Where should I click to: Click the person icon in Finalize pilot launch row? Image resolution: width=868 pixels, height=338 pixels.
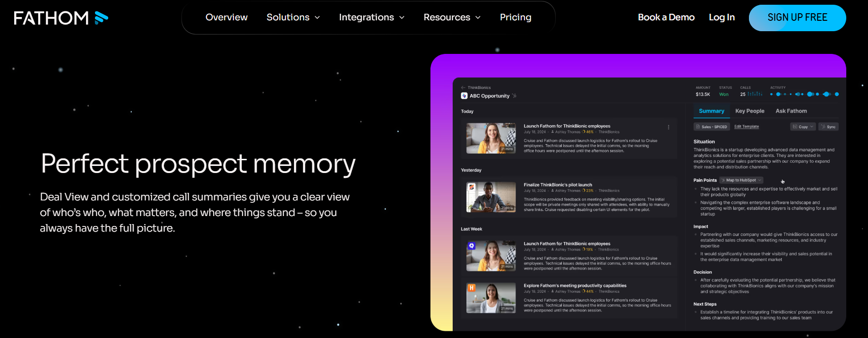tap(552, 191)
